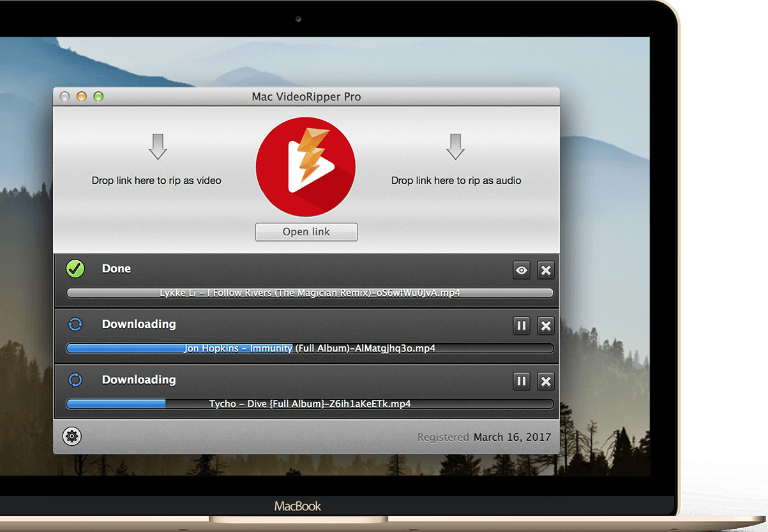Click the refresh icon for Jon Hopkins download
The width and height of the screenshot is (768, 532).
coord(75,324)
